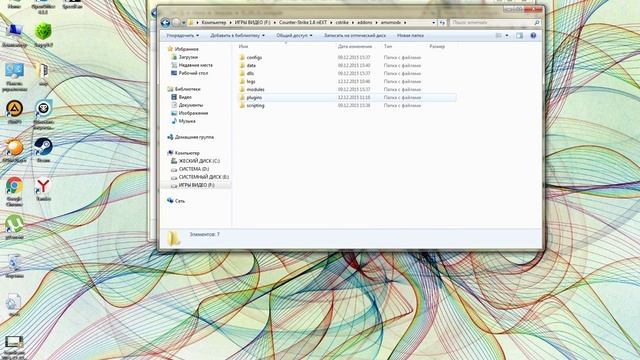Open the СИСТЕМА (D:) drive
Screen dimensions: 640x360
(193, 169)
